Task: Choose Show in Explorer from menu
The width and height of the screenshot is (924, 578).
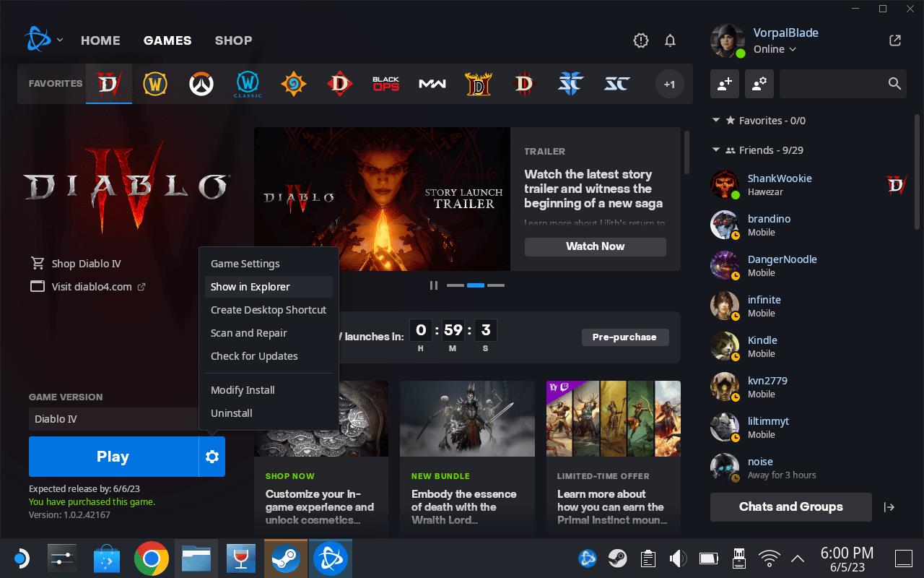Action: click(x=250, y=287)
